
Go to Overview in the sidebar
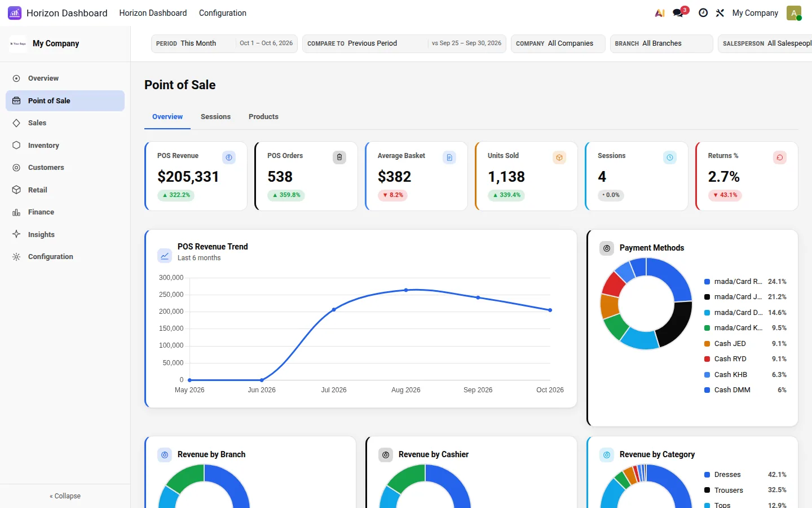point(65,78)
